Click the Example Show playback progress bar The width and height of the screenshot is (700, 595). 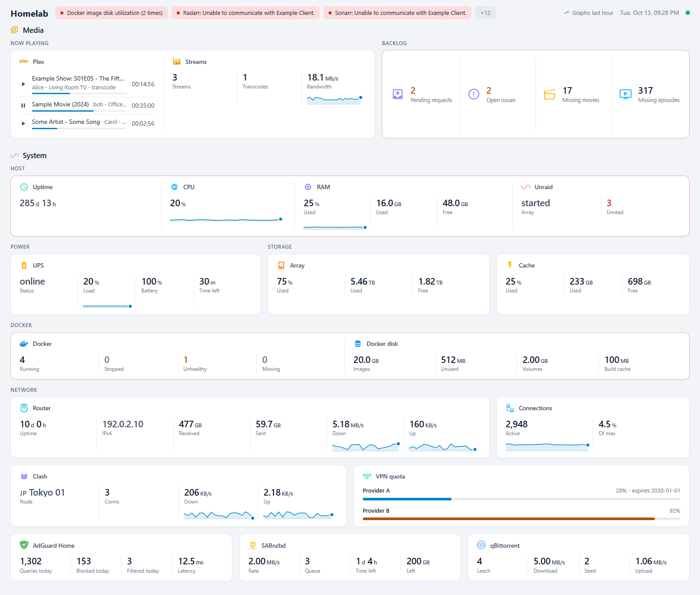pos(79,93)
